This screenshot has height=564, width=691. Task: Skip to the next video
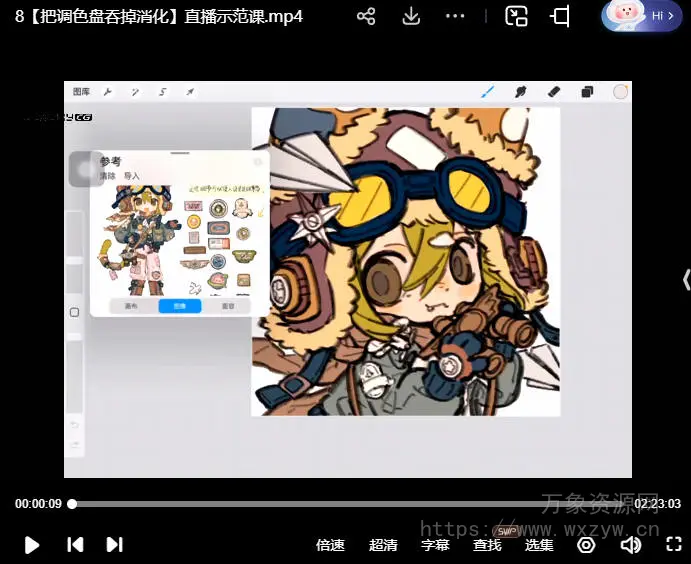[x=114, y=545]
